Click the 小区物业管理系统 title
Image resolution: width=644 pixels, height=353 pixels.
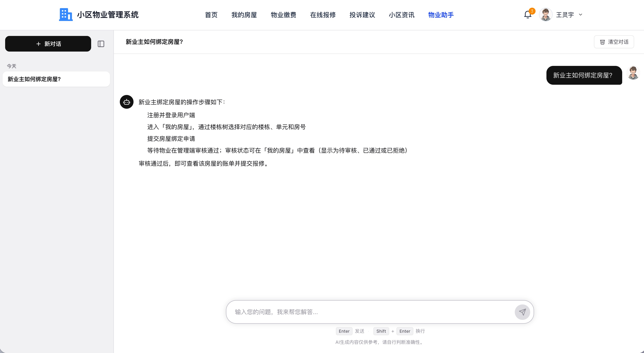(x=107, y=15)
